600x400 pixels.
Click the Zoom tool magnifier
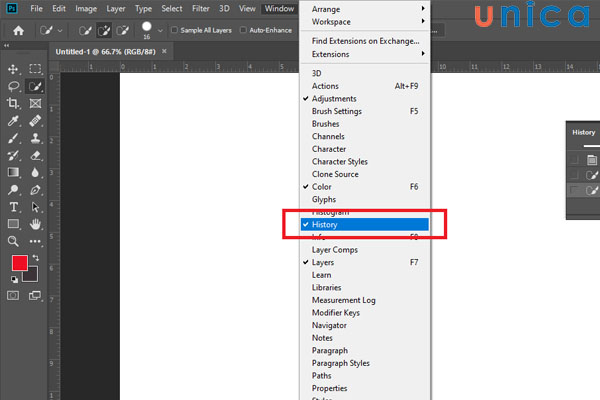point(14,241)
